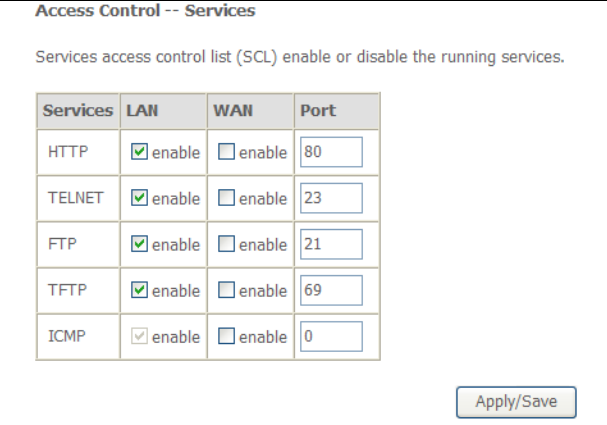The height and width of the screenshot is (425, 607).
Task: Uncheck the TELNET LAN enable checkbox
Action: 141,199
